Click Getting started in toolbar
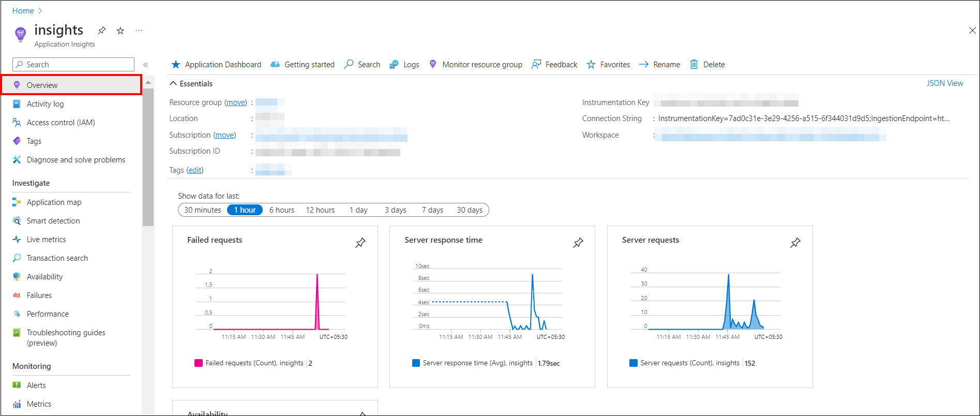 tap(303, 65)
